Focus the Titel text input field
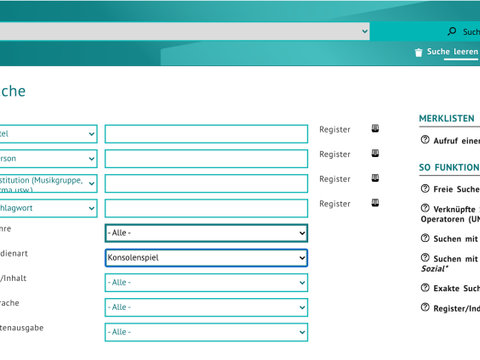The height and width of the screenshot is (360, 480). click(206, 134)
